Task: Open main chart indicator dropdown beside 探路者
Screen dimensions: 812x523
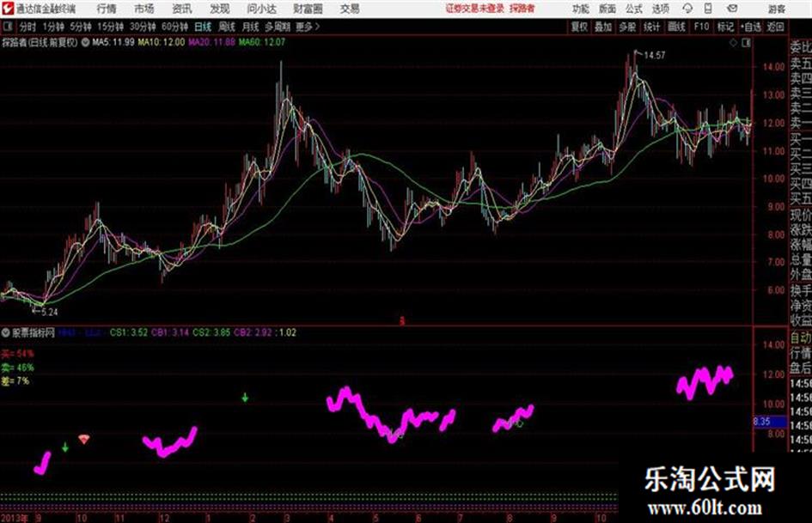Action: [x=85, y=42]
